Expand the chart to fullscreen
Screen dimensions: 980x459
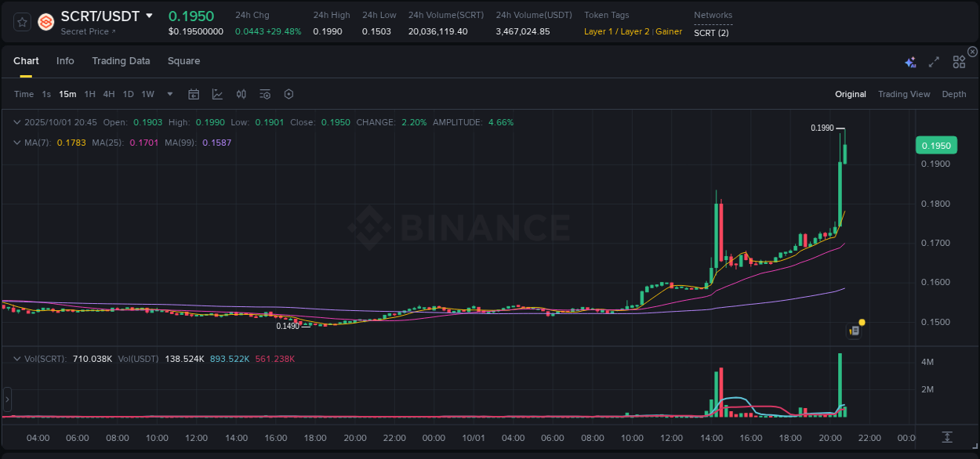[x=933, y=61]
